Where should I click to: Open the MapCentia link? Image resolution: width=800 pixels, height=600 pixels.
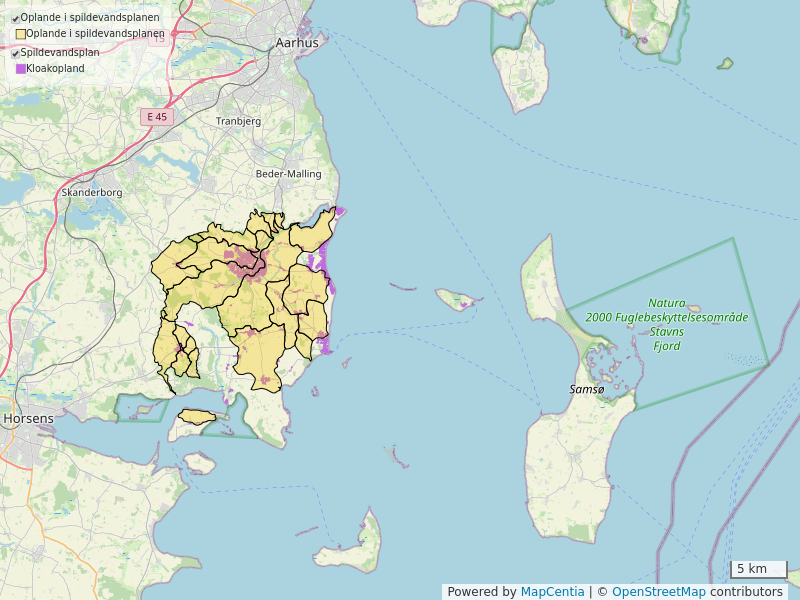(x=552, y=592)
